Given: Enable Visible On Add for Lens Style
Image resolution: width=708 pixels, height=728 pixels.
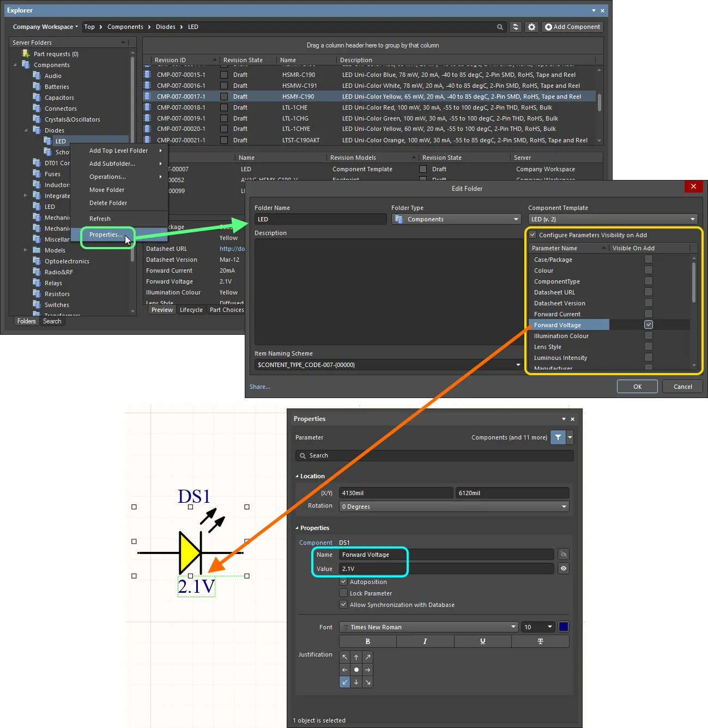Looking at the screenshot, I should coord(649,346).
